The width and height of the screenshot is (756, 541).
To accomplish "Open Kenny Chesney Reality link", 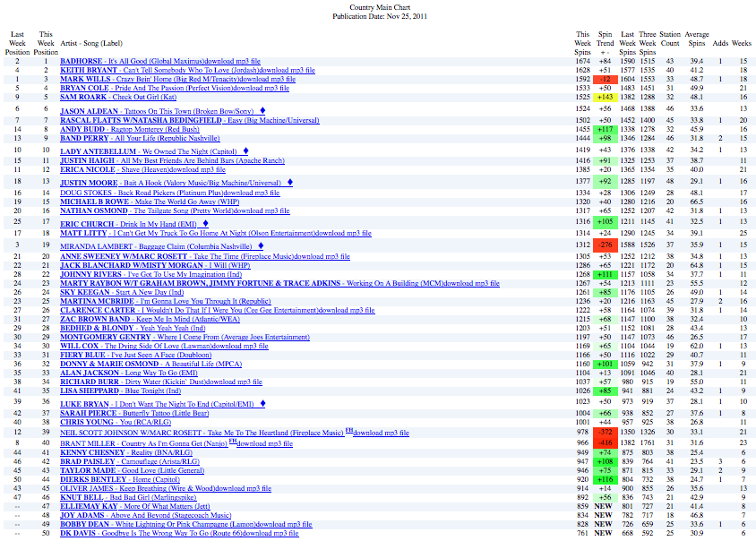I will (x=126, y=452).
